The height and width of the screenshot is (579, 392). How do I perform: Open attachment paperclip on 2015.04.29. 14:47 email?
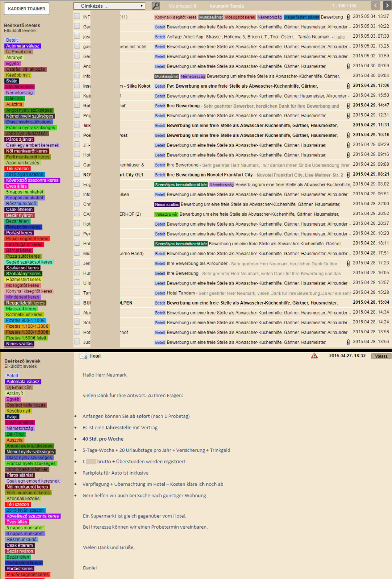click(x=348, y=106)
